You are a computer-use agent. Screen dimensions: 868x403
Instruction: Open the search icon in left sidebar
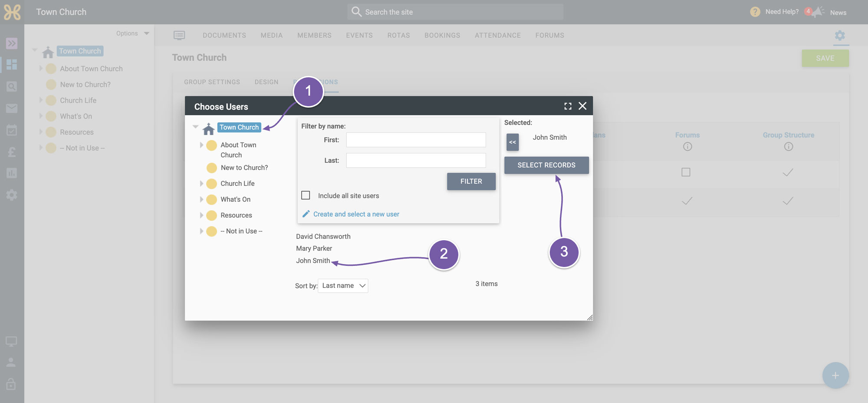tap(12, 86)
